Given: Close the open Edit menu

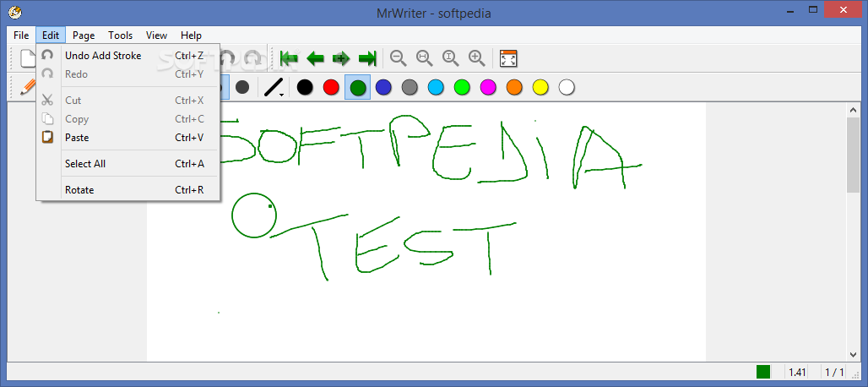Looking at the screenshot, I should tap(51, 35).
